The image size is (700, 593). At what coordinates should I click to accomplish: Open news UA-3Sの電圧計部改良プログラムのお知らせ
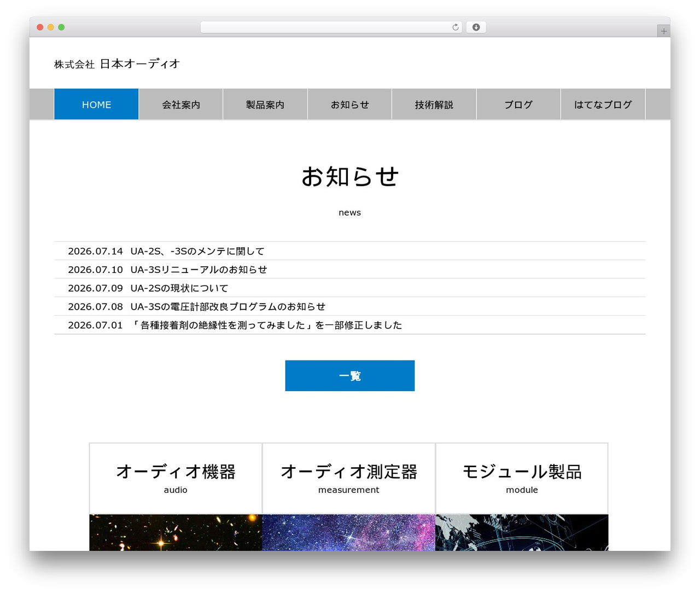pos(228,307)
